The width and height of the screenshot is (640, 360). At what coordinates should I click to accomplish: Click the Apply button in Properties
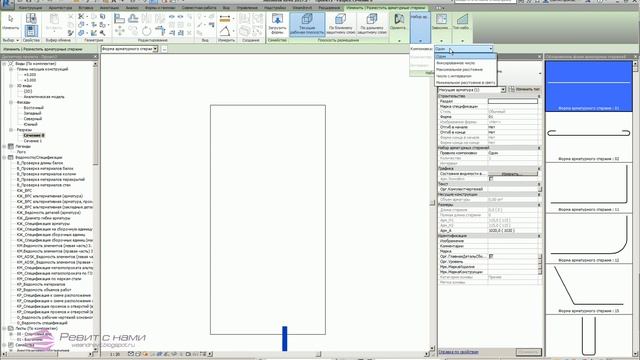point(529,352)
